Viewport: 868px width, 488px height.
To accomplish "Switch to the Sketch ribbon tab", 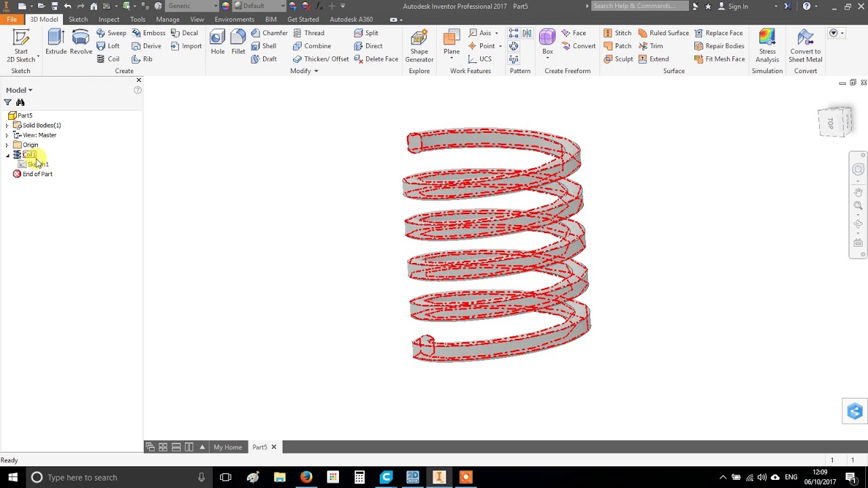I will click(x=78, y=20).
